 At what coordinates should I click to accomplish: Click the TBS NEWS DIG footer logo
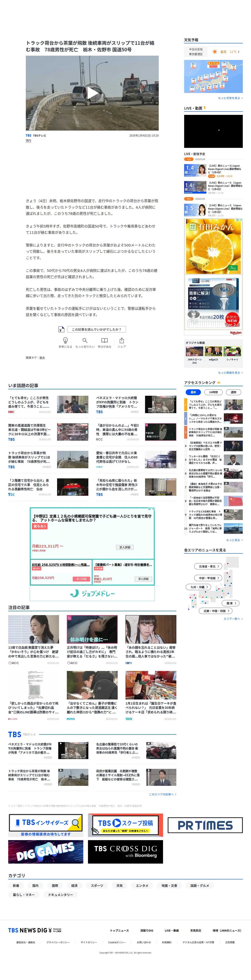pyautogui.click(x=34, y=930)
